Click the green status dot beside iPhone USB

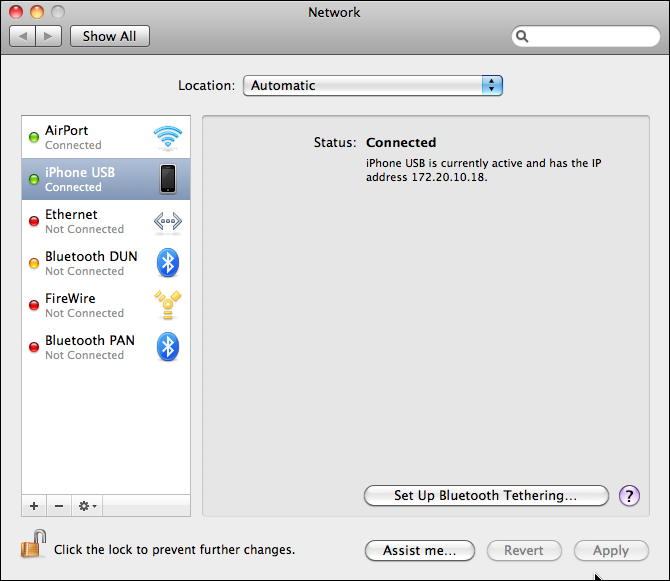tap(34, 179)
